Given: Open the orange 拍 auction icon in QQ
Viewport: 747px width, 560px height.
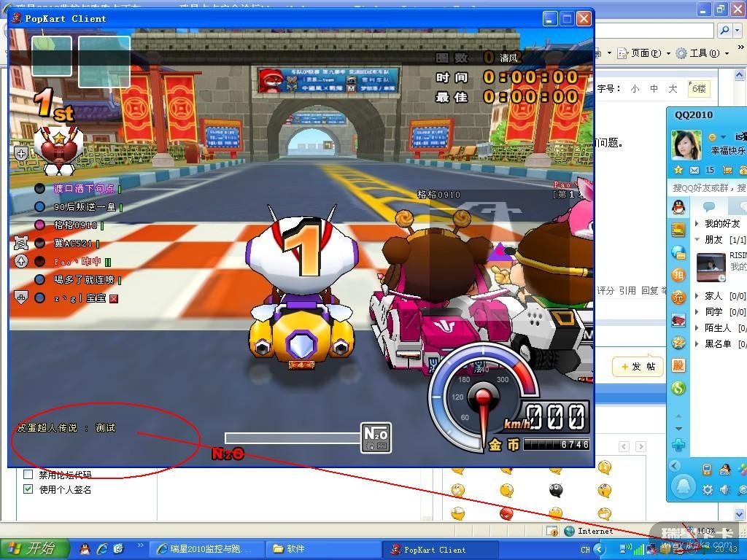Looking at the screenshot, I should pos(678,275).
